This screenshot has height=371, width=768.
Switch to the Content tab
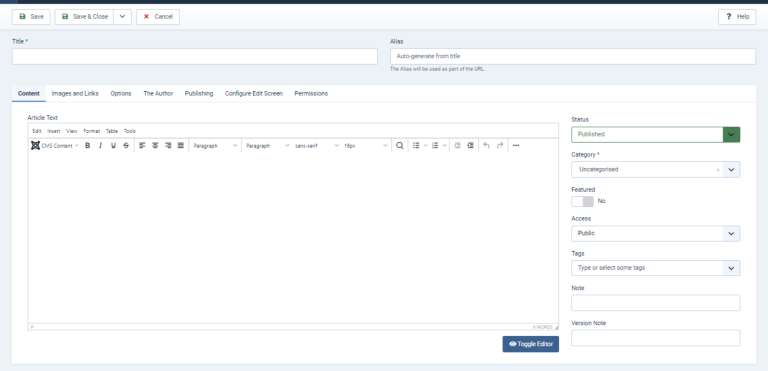click(x=28, y=93)
